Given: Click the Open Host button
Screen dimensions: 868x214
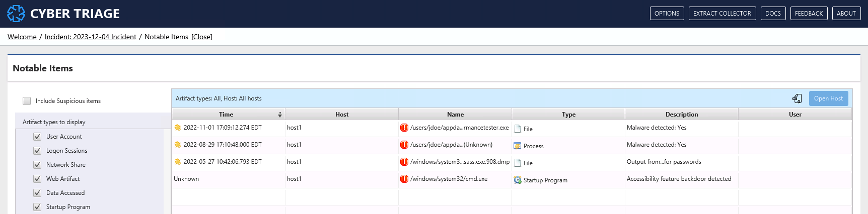Looking at the screenshot, I should 828,98.
